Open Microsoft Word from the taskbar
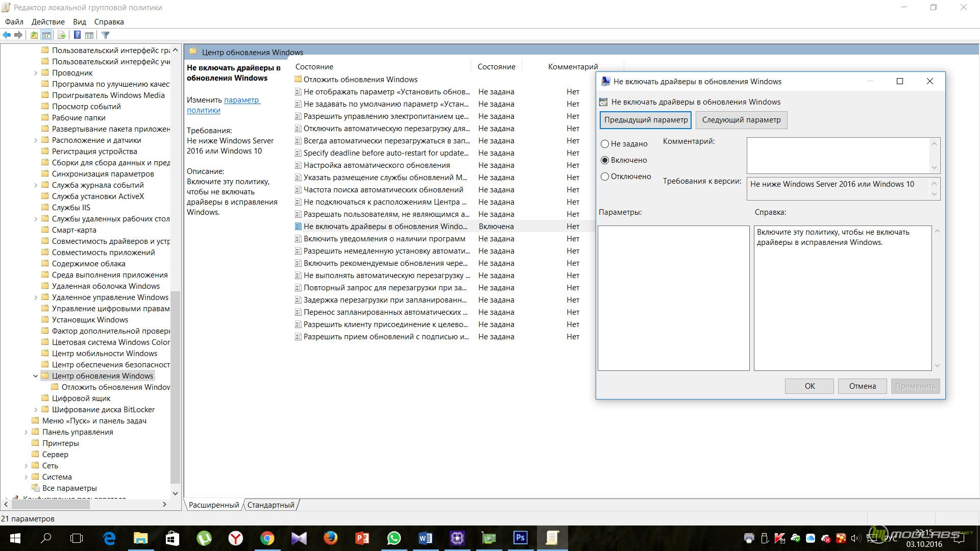The height and width of the screenshot is (551, 980). pyautogui.click(x=426, y=538)
